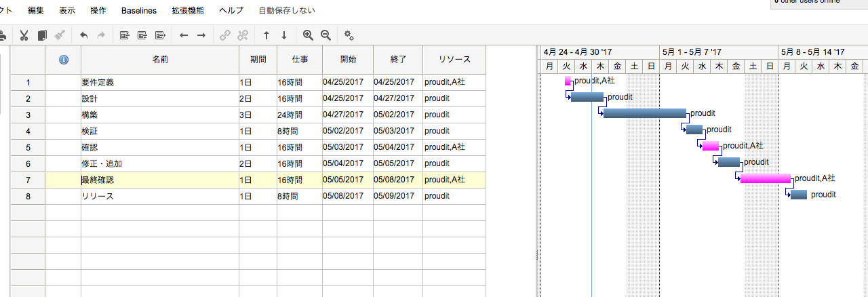Click the info column header icon
Screen dimensions: 868x297
[x=64, y=60]
